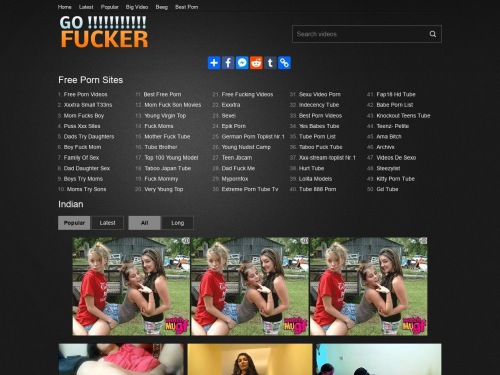Click the magnifier search icon
Image resolution: width=500 pixels, height=375 pixels.
(433, 34)
